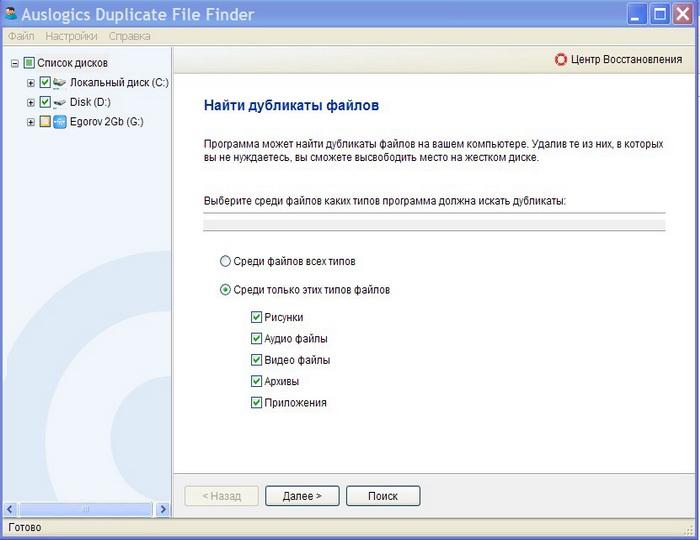Select the Disk (D:) label
Image resolution: width=700 pixels, height=540 pixels.
tap(90, 102)
